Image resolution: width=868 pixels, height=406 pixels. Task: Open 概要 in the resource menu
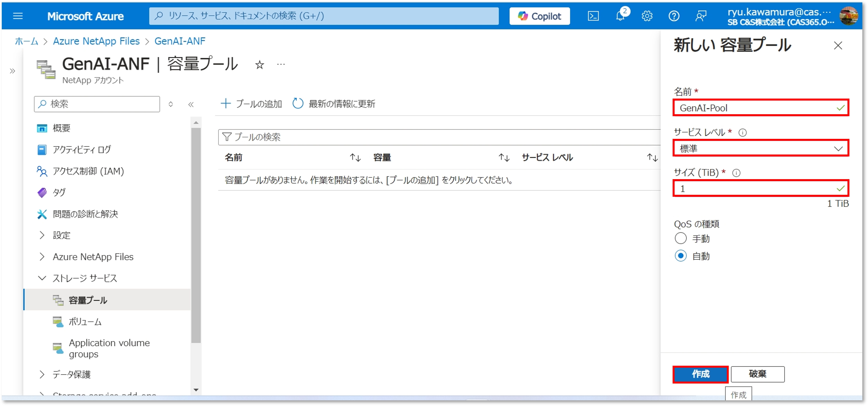pyautogui.click(x=61, y=128)
